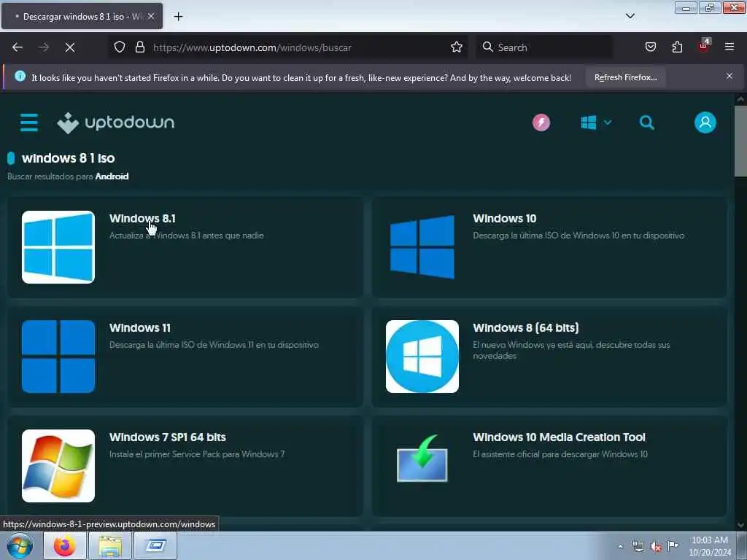This screenshot has width=747, height=560.
Task: Stop loading the page
Action: coord(70,47)
